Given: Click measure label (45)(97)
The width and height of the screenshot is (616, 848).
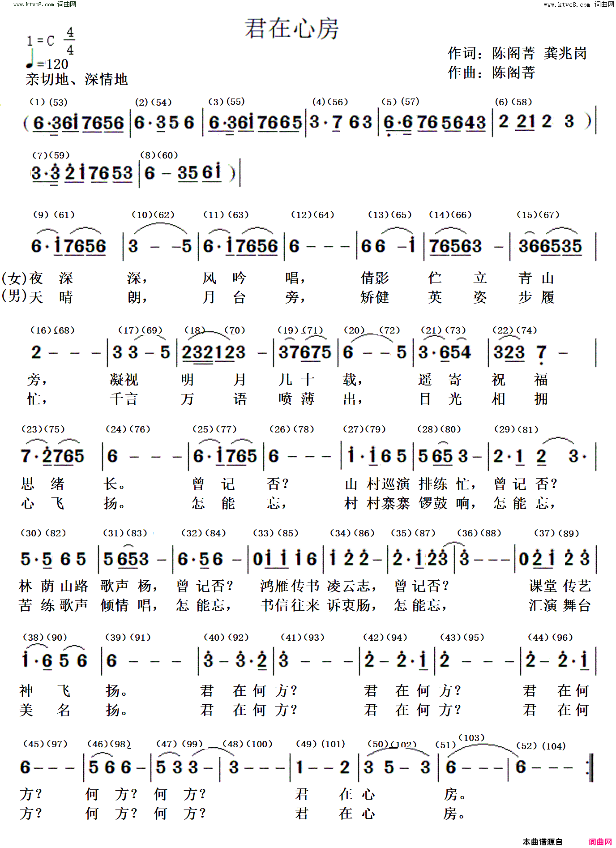Looking at the screenshot, I should (x=45, y=744).
